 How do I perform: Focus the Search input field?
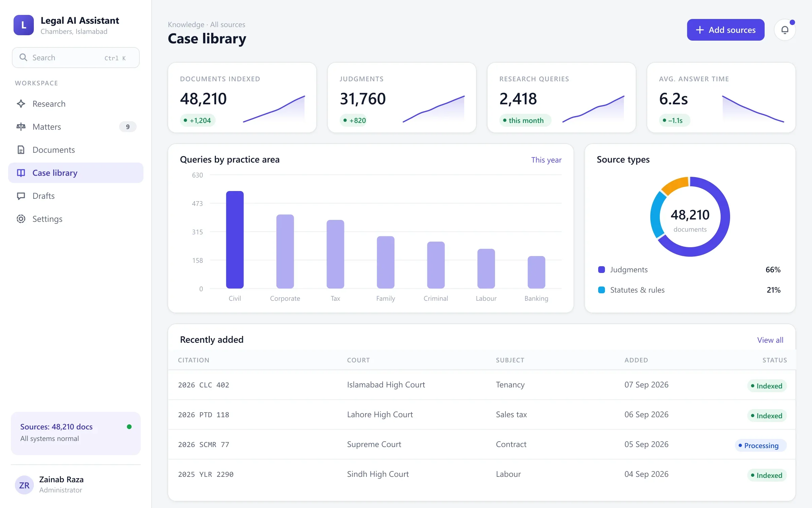coord(76,58)
